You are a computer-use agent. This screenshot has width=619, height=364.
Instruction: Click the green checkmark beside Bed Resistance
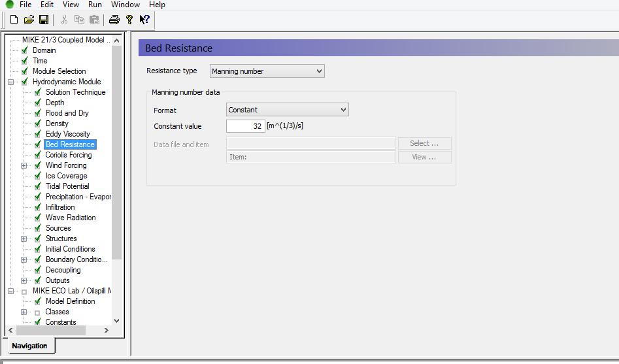point(38,144)
